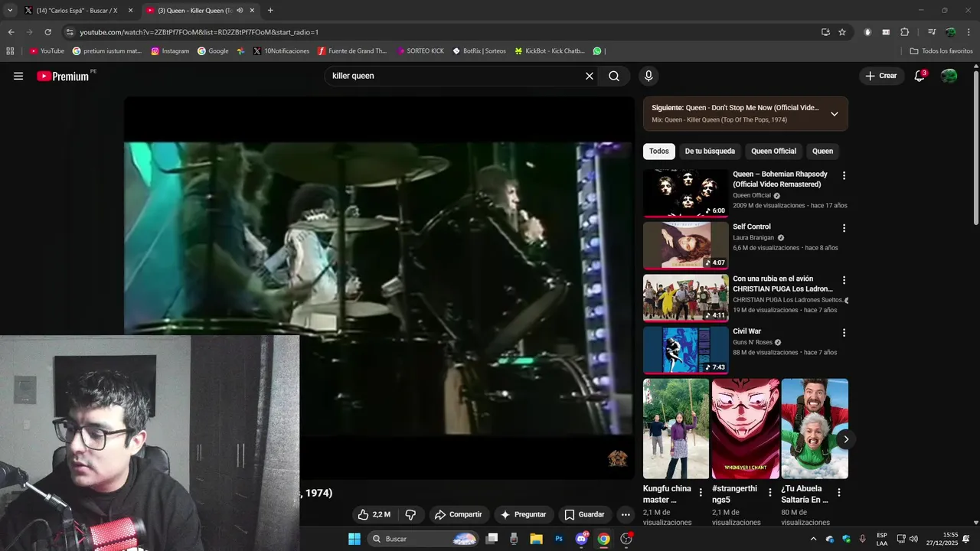Screen dimensions: 980x551
Task: Open the tab search dropdown arrow
Action: (10, 11)
